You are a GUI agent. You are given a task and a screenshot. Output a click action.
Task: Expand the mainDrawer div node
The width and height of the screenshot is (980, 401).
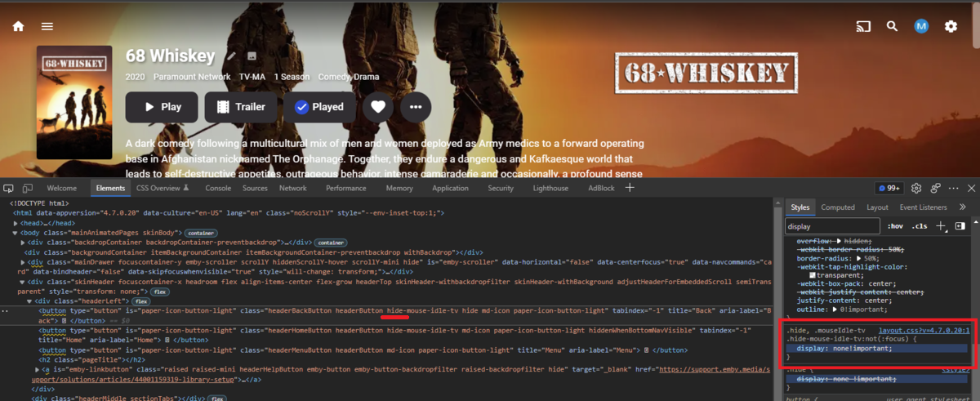click(x=23, y=262)
